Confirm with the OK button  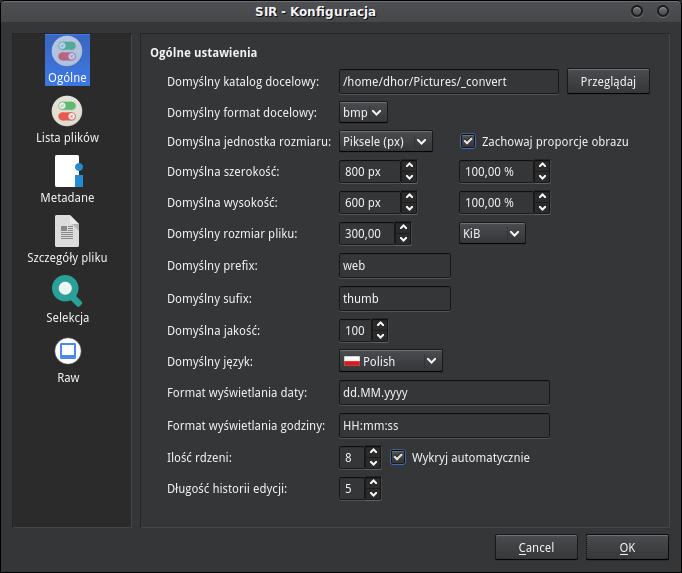[x=627, y=547]
